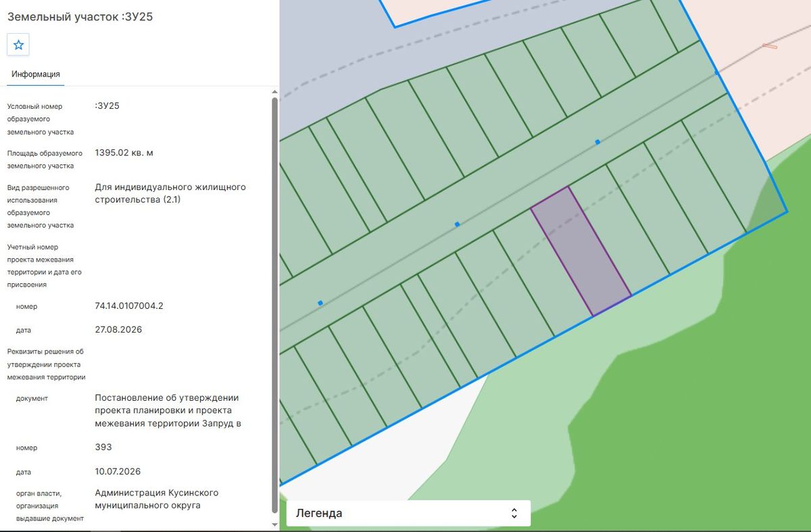811x532 pixels.
Task: Add parcel :ЗУ25 to favorites with star icon
Action: point(18,45)
